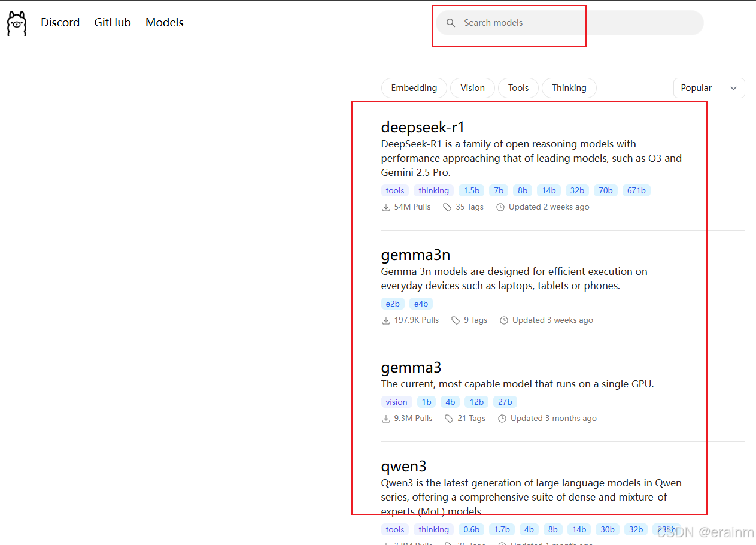Select deepseek-r1 32b size tag
Screen dimensions: 756x545
click(577, 190)
